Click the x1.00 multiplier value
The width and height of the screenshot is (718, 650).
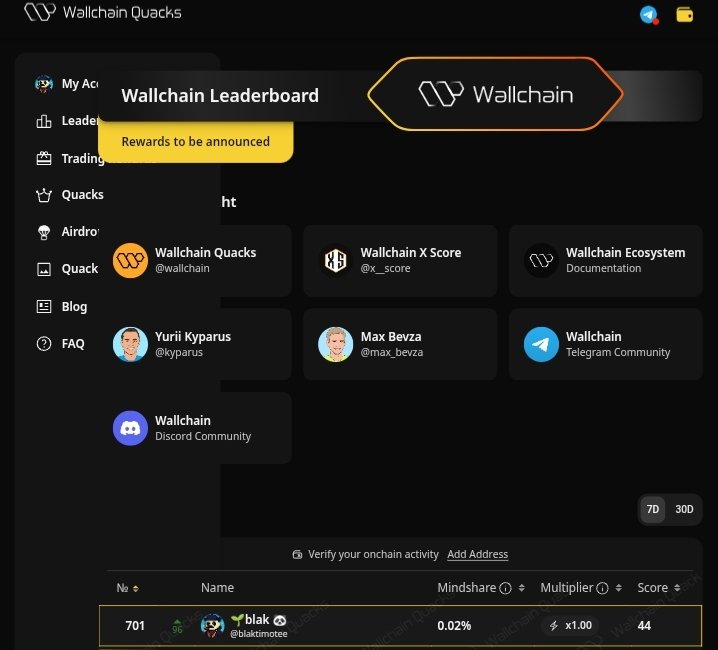(578, 625)
